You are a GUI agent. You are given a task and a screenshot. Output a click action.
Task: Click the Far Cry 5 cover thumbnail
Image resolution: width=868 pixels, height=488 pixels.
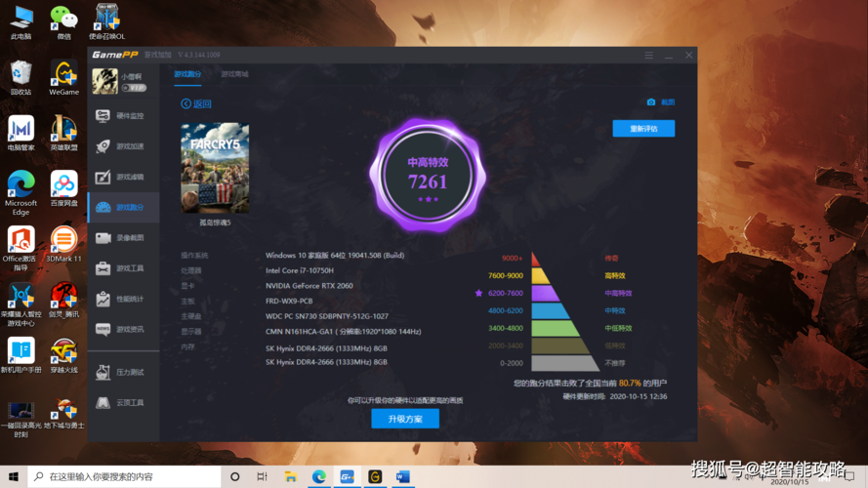215,168
